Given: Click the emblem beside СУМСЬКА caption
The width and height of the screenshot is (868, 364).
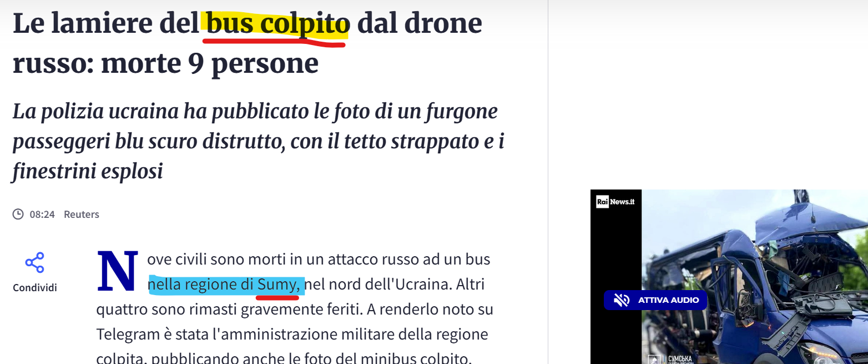Looking at the screenshot, I should click(x=654, y=358).
